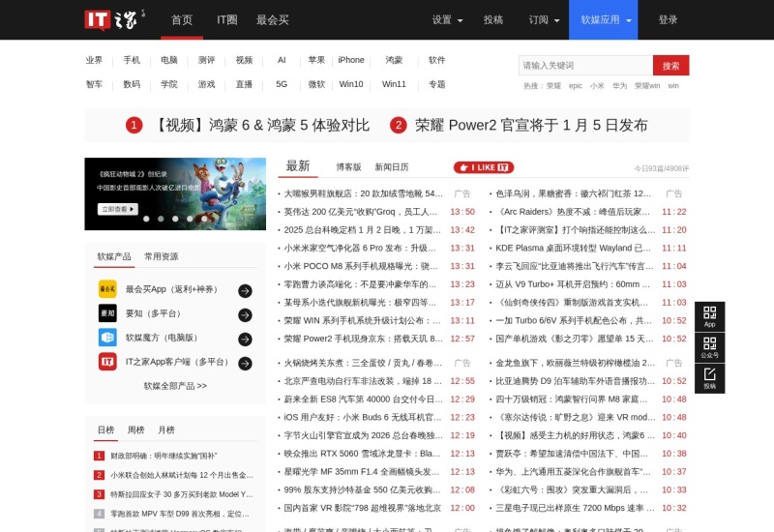This screenshot has height=532, width=774.
Task: Open article 一加 Turbo 6/6V 系列手机配色公布
Action: tap(574, 320)
